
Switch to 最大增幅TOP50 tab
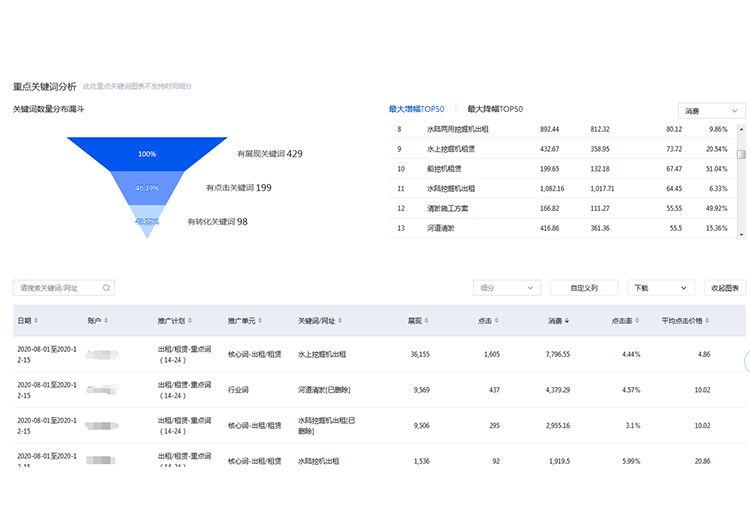[x=416, y=109]
